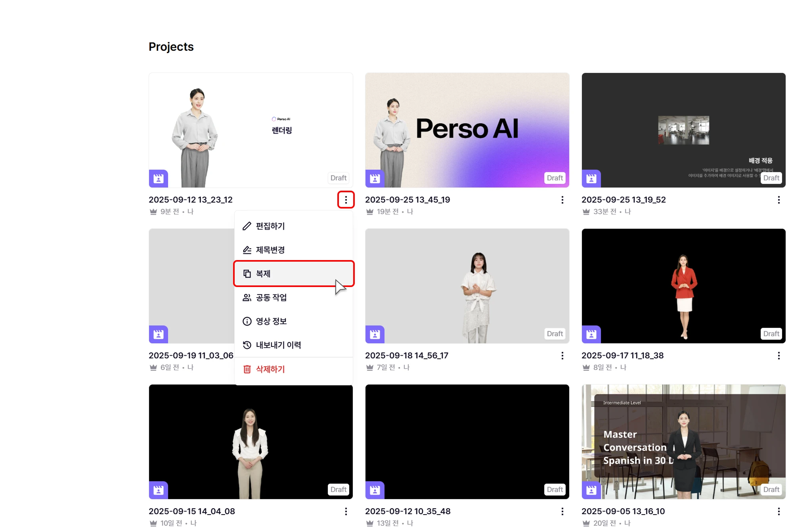Click the pencil icon beside 편집하기
The image size is (792, 532).
247,226
